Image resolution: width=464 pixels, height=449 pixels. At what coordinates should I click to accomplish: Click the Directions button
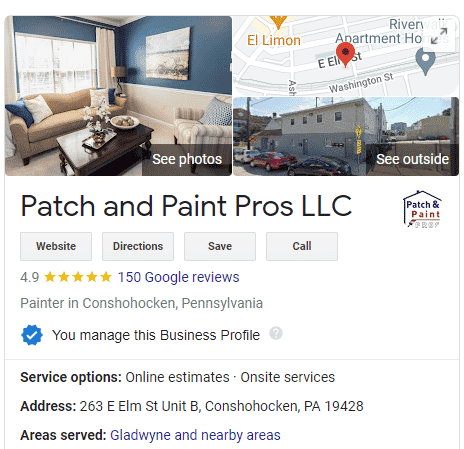click(138, 246)
